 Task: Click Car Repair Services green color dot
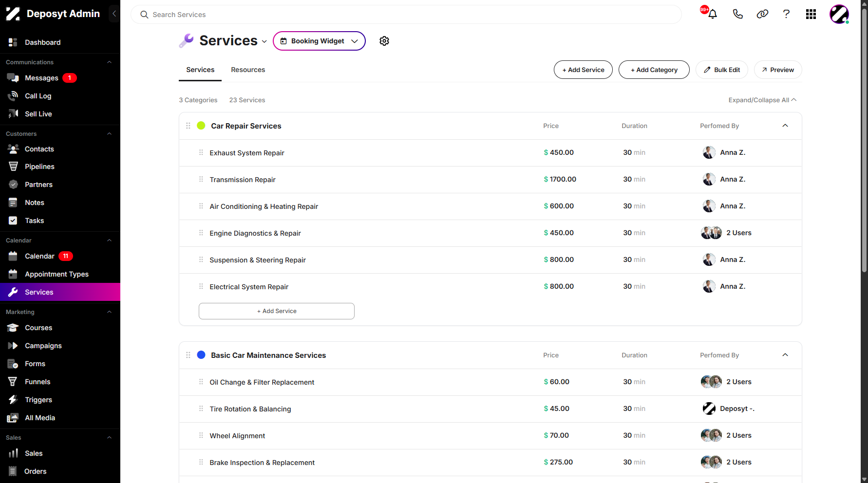(201, 126)
